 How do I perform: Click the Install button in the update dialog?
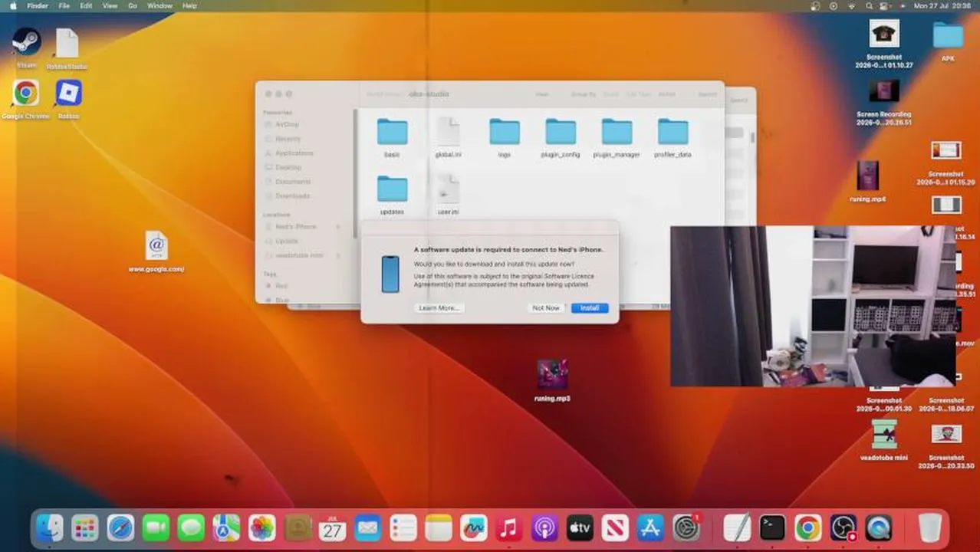pyautogui.click(x=590, y=307)
